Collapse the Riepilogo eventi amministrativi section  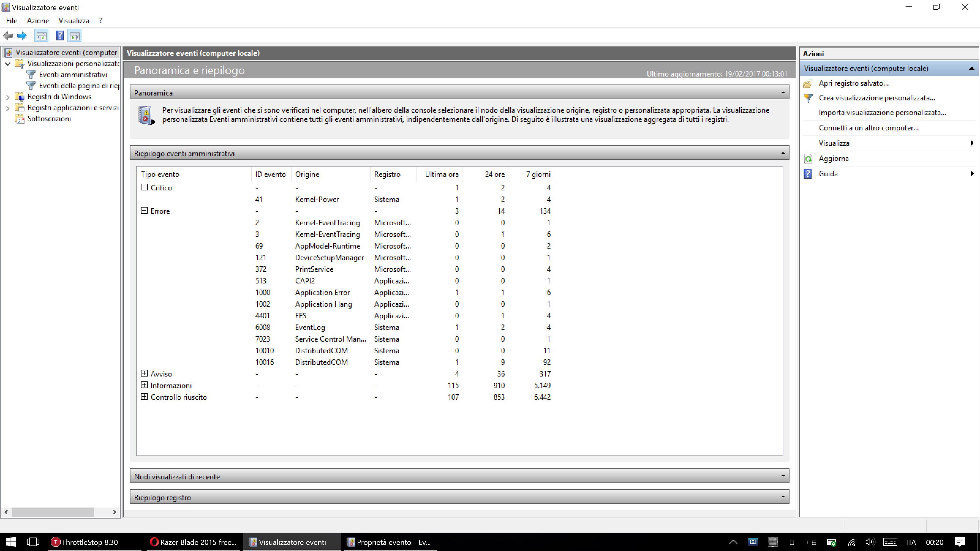(x=782, y=153)
